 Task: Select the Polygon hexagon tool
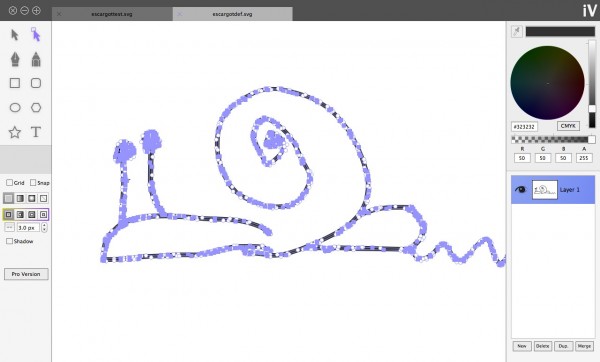click(x=36, y=108)
